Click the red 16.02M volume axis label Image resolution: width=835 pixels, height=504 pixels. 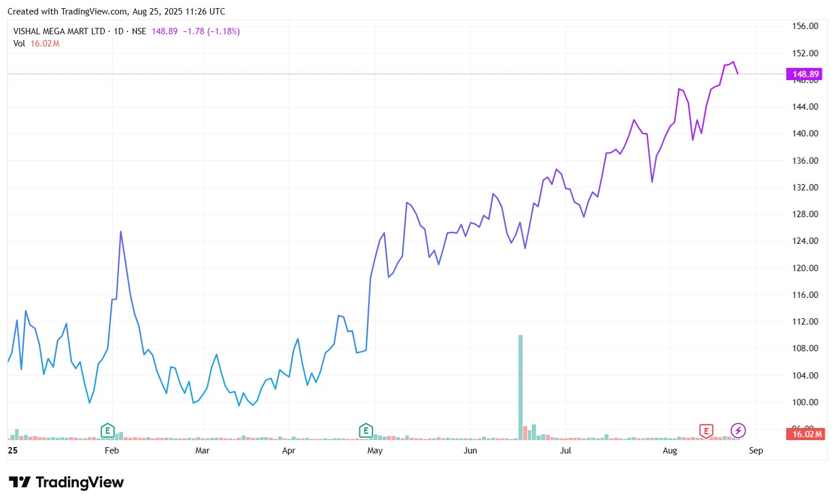click(807, 434)
